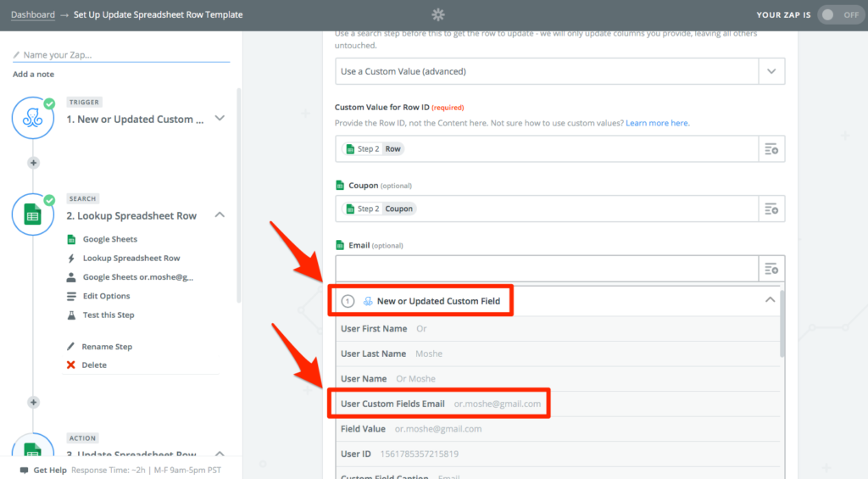Click the Lookup Spreadsheet Row sheets icon
Viewport: 868px width, 479px height.
[x=33, y=214]
